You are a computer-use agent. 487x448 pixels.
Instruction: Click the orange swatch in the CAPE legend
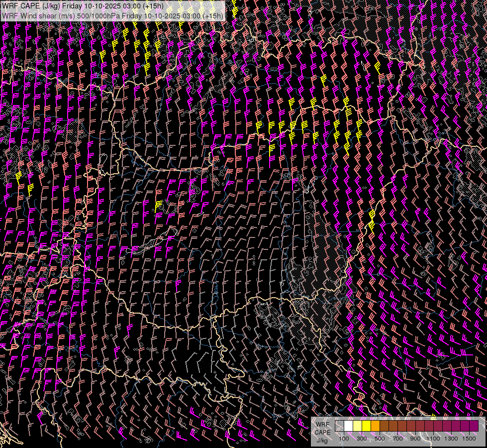pos(375,426)
